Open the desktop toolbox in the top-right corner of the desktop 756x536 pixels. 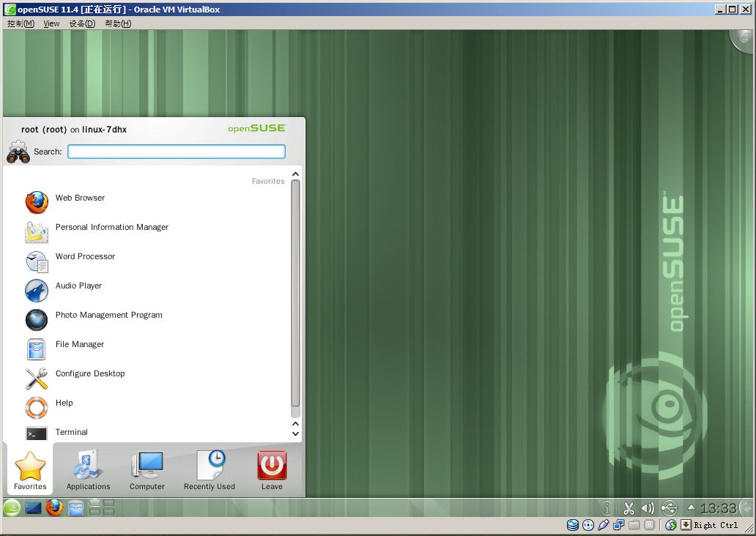point(743,40)
